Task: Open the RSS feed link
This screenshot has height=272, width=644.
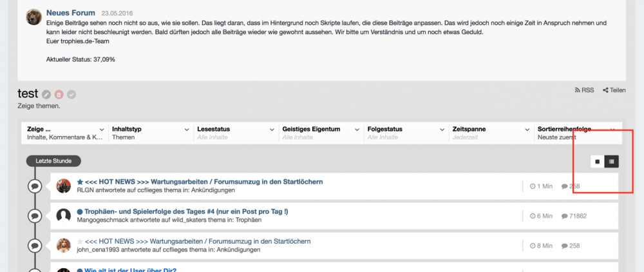Action: [584, 90]
